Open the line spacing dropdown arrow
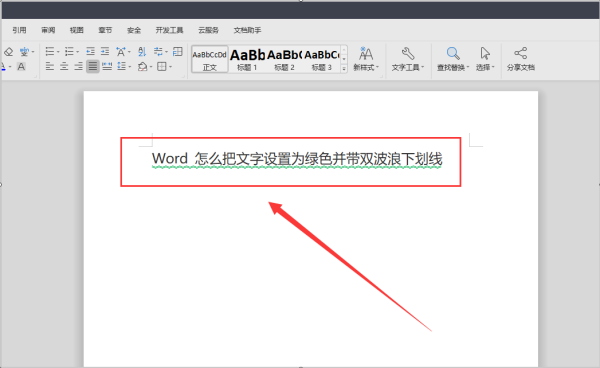This screenshot has height=368, width=600. [130, 67]
